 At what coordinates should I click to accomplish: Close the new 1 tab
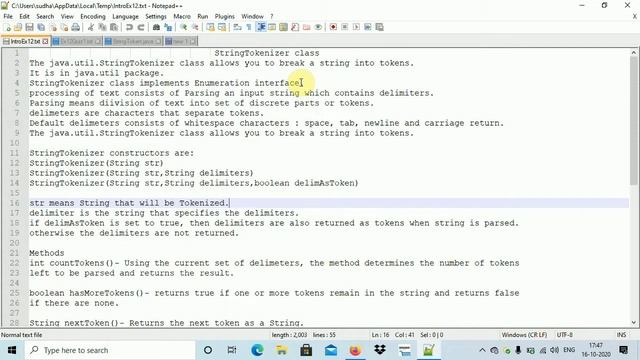[193, 41]
